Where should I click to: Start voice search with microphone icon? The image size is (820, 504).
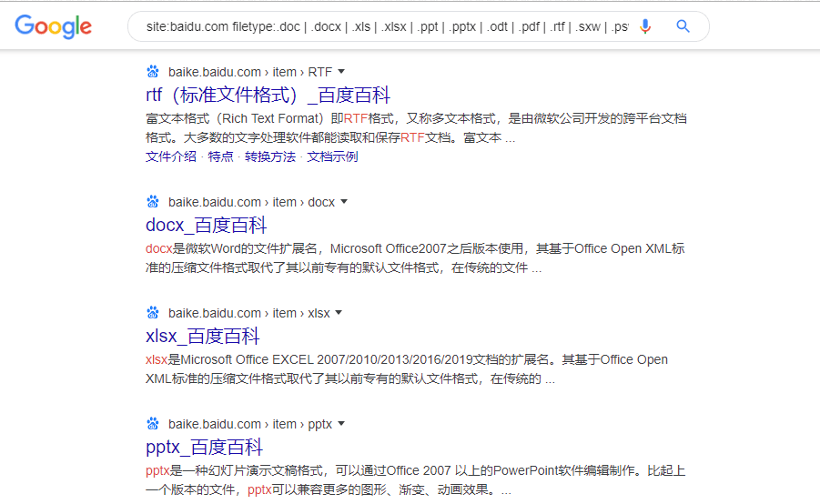tap(645, 26)
